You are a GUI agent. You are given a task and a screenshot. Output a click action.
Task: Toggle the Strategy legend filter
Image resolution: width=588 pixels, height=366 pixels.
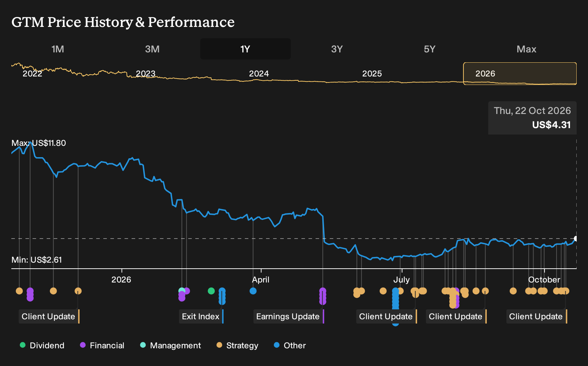point(237,345)
